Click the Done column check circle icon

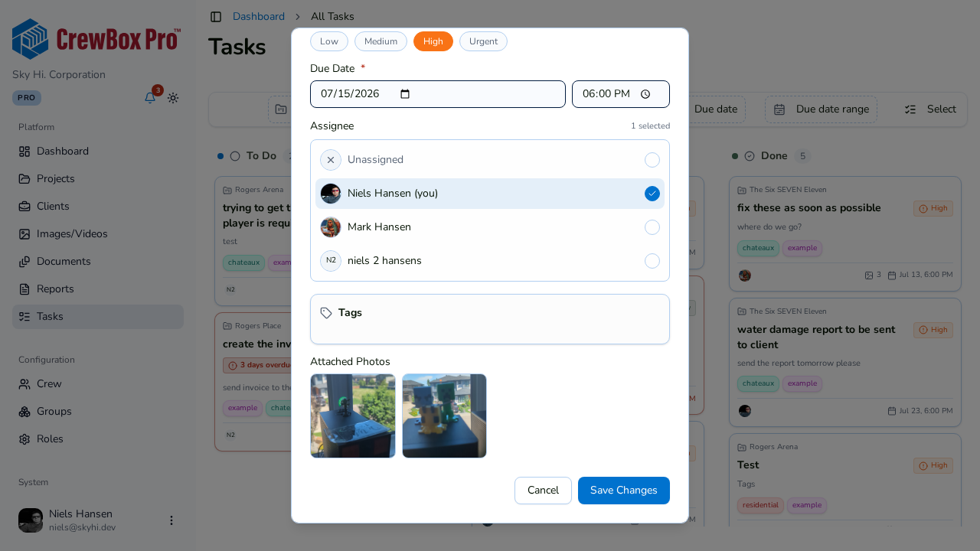(x=750, y=156)
